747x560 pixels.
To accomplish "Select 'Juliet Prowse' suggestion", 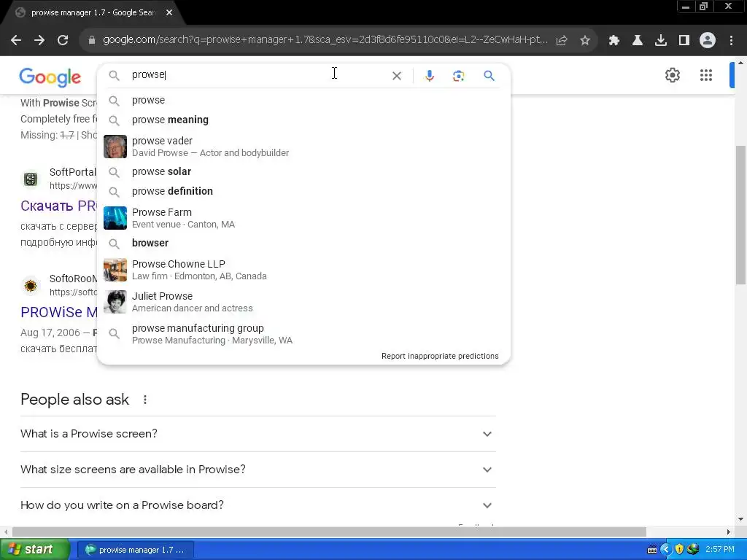I will coord(303,302).
